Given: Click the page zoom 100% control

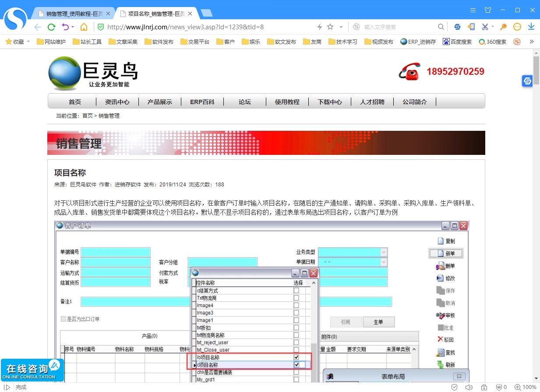Looking at the screenshot, I should click(526, 387).
